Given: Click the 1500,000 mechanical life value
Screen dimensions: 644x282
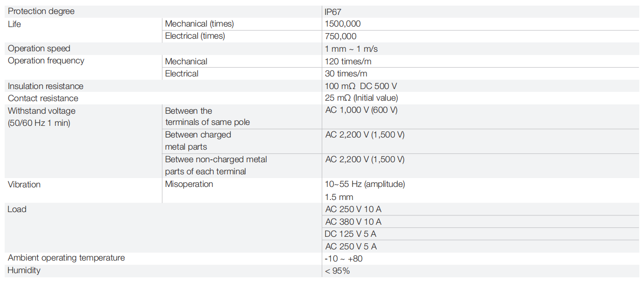Looking at the screenshot, I should tap(343, 24).
